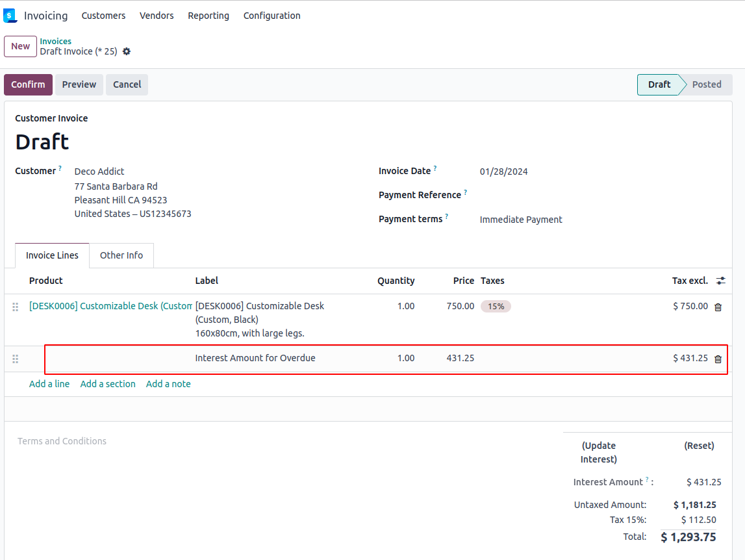Open the gear actions menu beside Draft Invoice
Screen dimensions: 745x560
127,51
